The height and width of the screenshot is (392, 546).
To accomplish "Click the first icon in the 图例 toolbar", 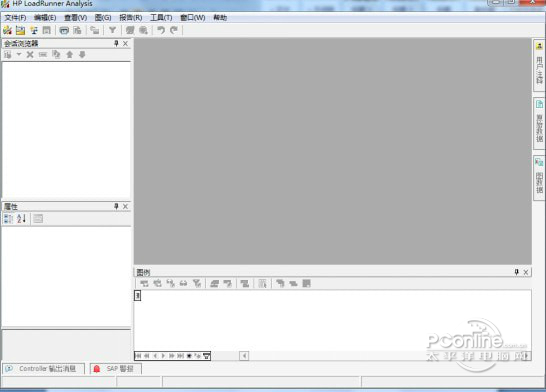I will 144,283.
